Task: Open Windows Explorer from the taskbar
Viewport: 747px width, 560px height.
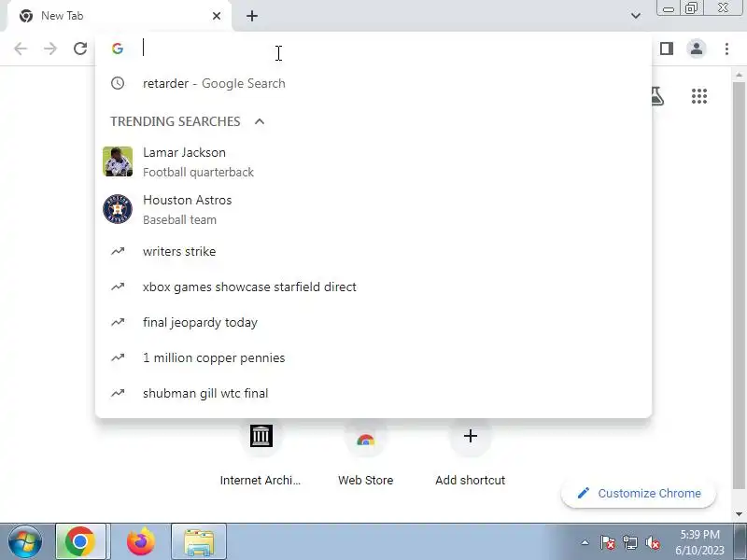Action: 199,541
